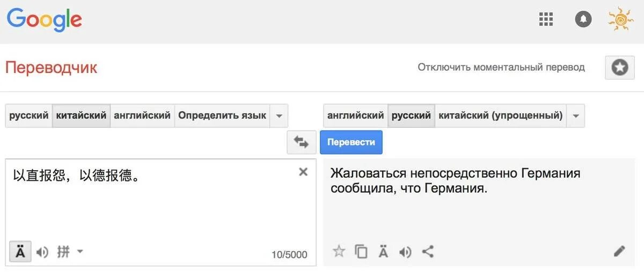Open the notifications bell
The width and height of the screenshot is (644, 278).
tap(583, 20)
